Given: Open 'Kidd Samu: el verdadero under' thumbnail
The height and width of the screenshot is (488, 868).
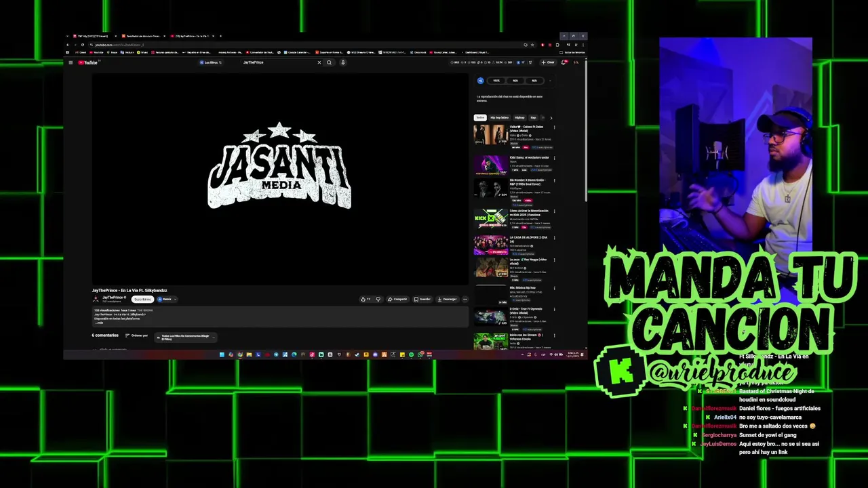Looking at the screenshot, I should coord(490,165).
